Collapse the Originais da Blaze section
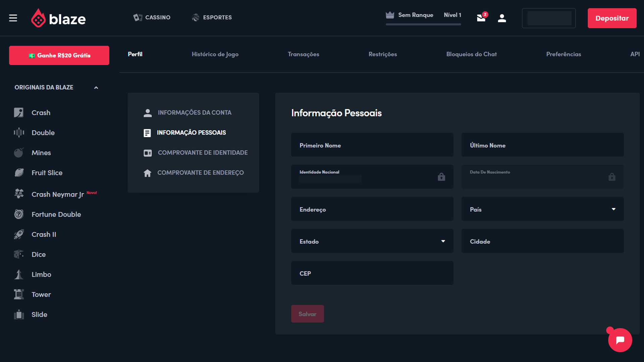The image size is (644, 362). [x=96, y=87]
